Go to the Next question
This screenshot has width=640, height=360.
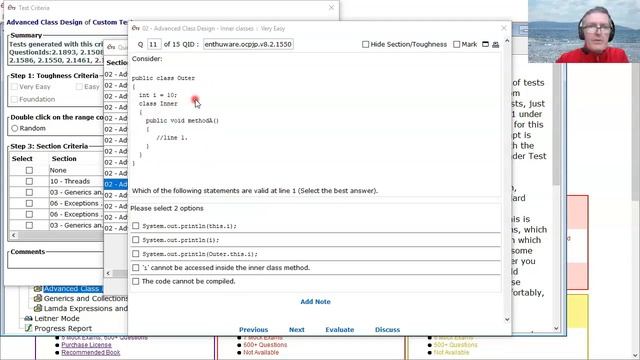click(297, 329)
